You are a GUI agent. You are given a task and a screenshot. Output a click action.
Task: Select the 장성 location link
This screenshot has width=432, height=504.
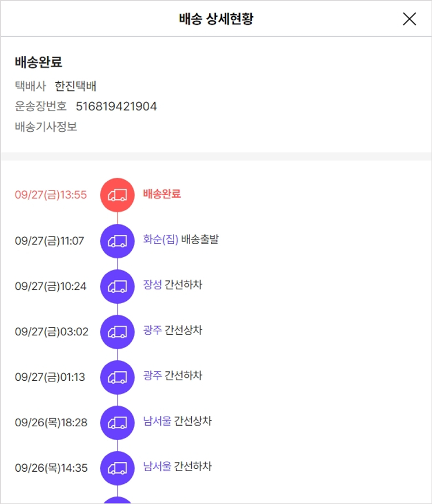pos(153,285)
